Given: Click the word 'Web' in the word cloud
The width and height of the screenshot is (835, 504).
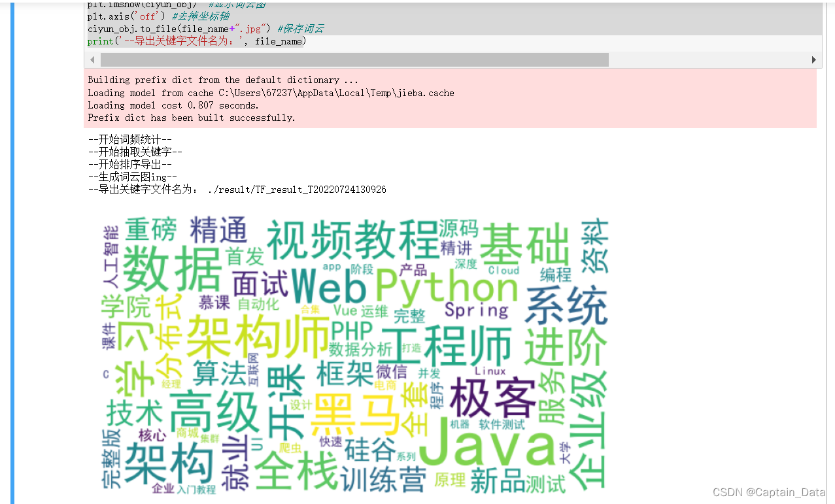Looking at the screenshot, I should pos(328,286).
